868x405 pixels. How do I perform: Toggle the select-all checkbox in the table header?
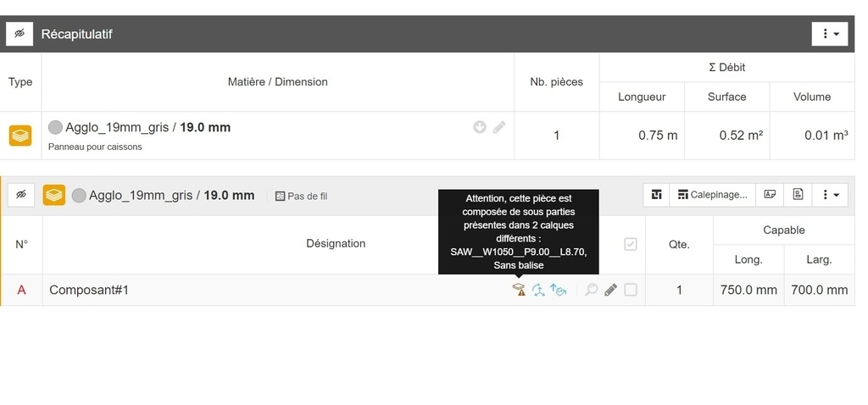(631, 244)
